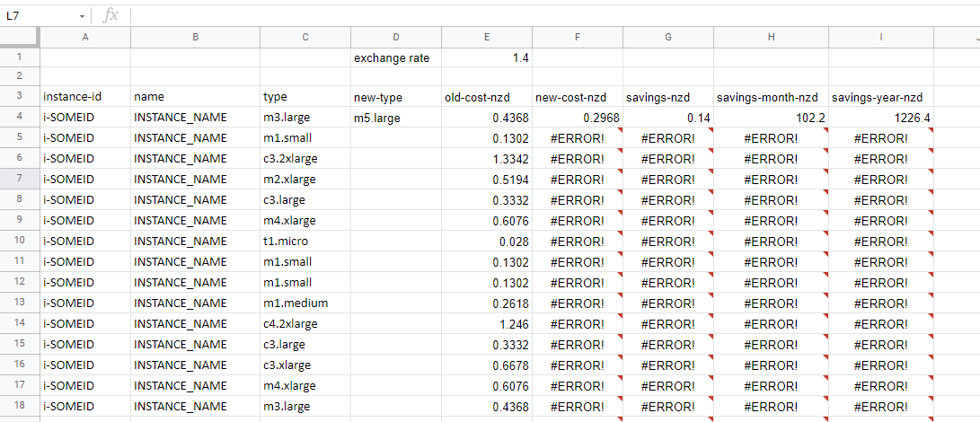
Task: Click the exchange rate label cell
Action: (395, 58)
